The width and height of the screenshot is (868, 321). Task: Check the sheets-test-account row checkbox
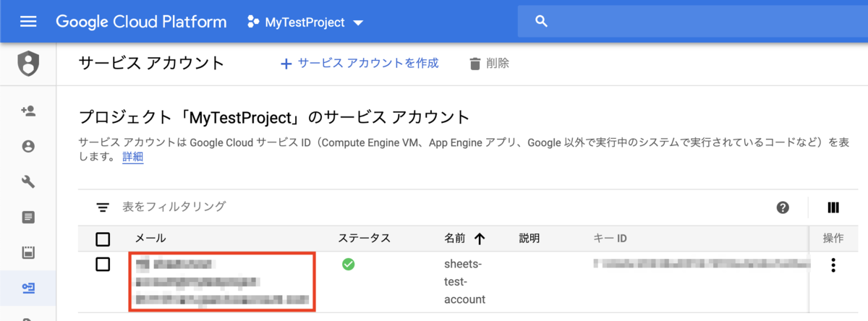click(x=103, y=265)
